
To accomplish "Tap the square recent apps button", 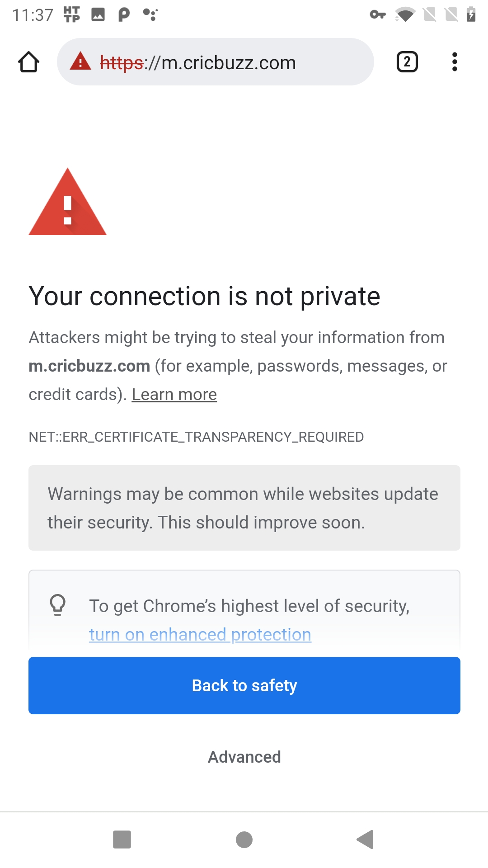I will pyautogui.click(x=121, y=840).
